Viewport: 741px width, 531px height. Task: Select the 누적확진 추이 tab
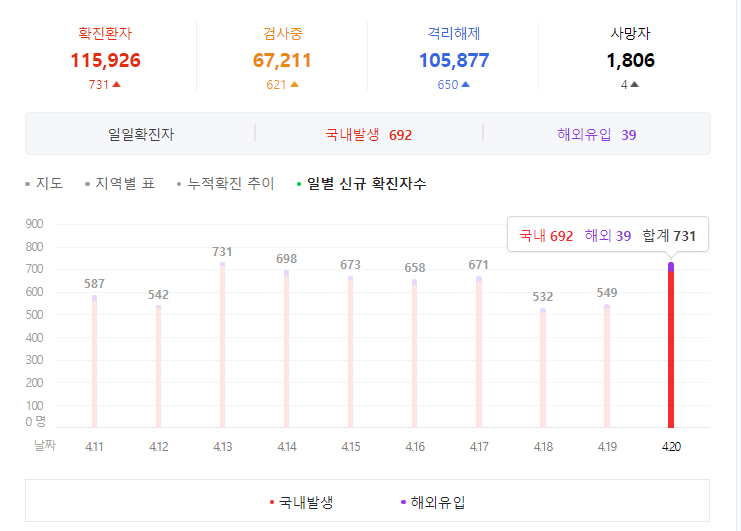226,183
